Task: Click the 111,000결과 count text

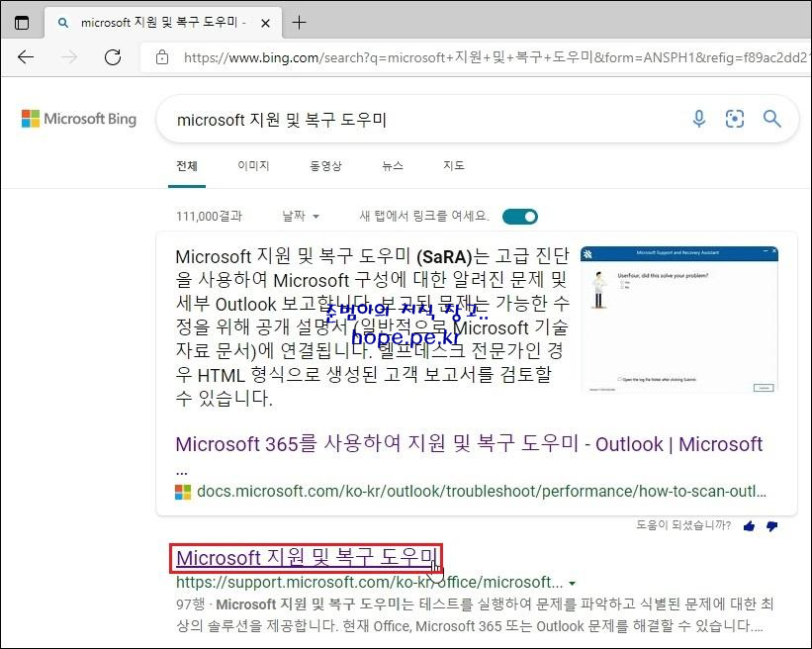Action: click(209, 216)
